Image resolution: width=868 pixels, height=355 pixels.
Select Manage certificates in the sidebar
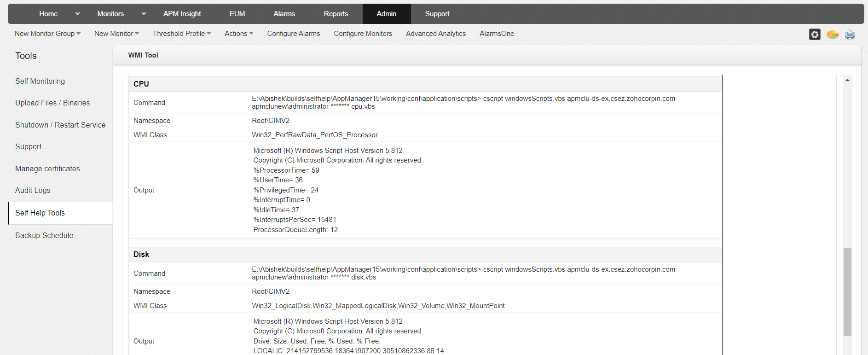coord(47,169)
